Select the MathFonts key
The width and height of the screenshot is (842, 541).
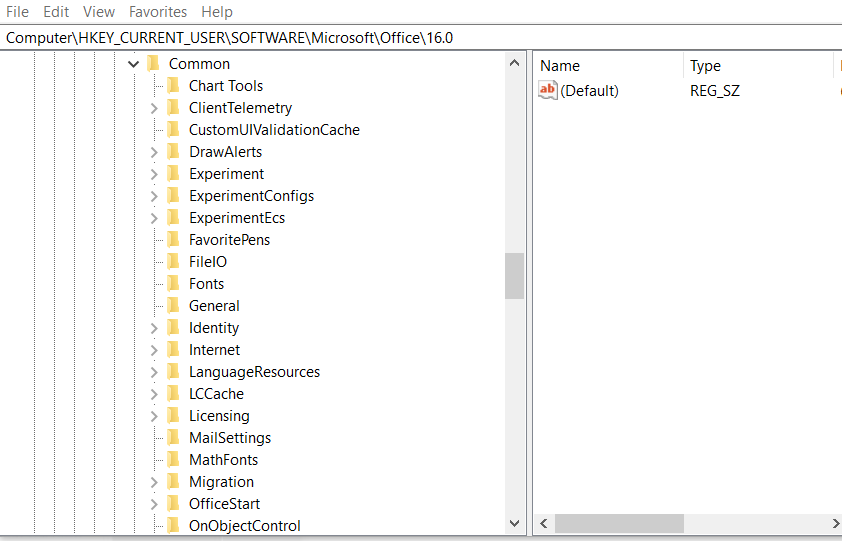(223, 460)
